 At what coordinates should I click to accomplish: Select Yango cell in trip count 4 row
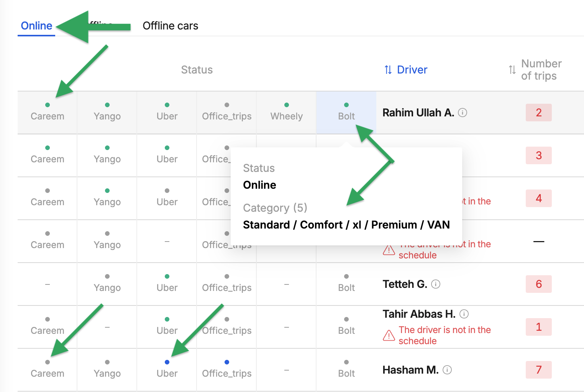(107, 198)
